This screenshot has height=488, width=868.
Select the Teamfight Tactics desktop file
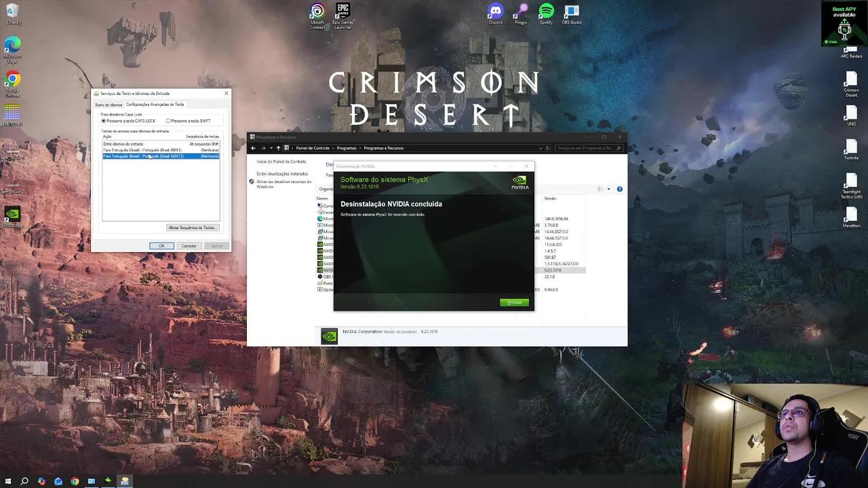pos(852,185)
